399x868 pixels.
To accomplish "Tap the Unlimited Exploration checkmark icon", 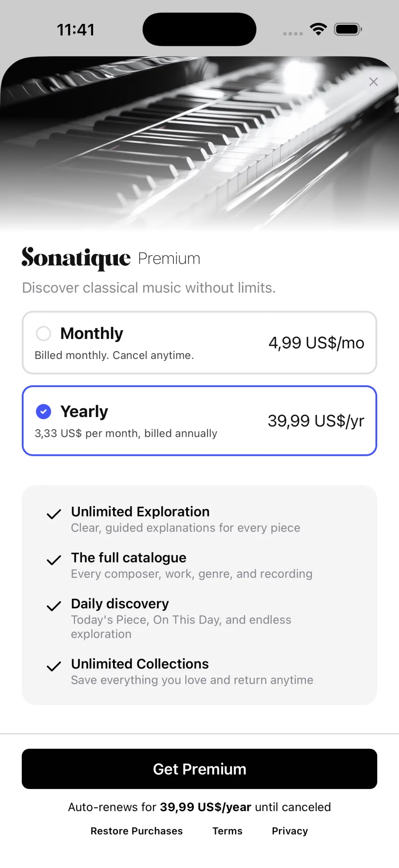I will click(54, 514).
